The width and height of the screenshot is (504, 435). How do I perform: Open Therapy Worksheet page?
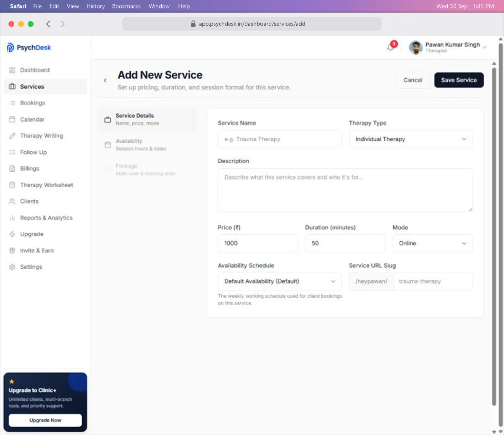[45, 185]
